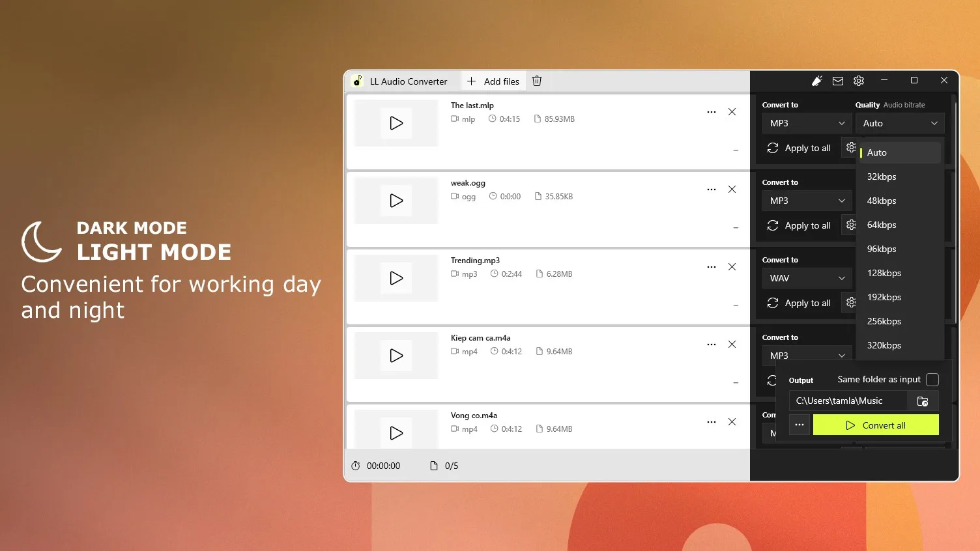Image resolution: width=980 pixels, height=551 pixels.
Task: Play weak.ogg preview
Action: tap(396, 201)
